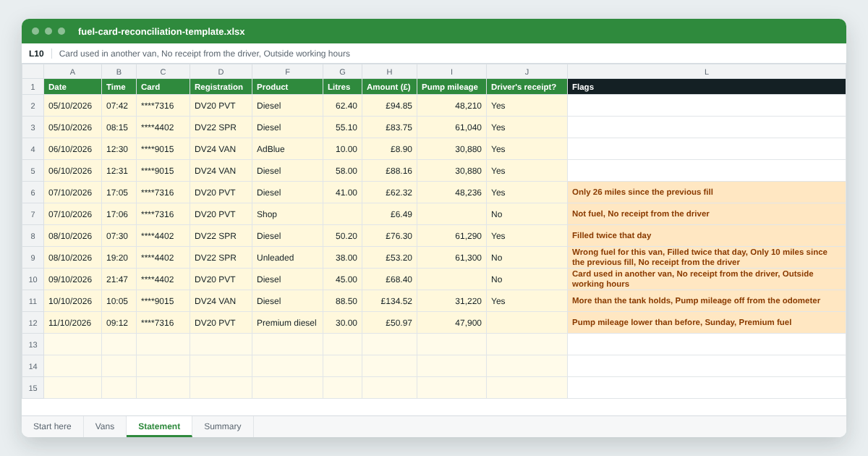
Task: Open the Vans sheet tab
Action: click(x=105, y=426)
